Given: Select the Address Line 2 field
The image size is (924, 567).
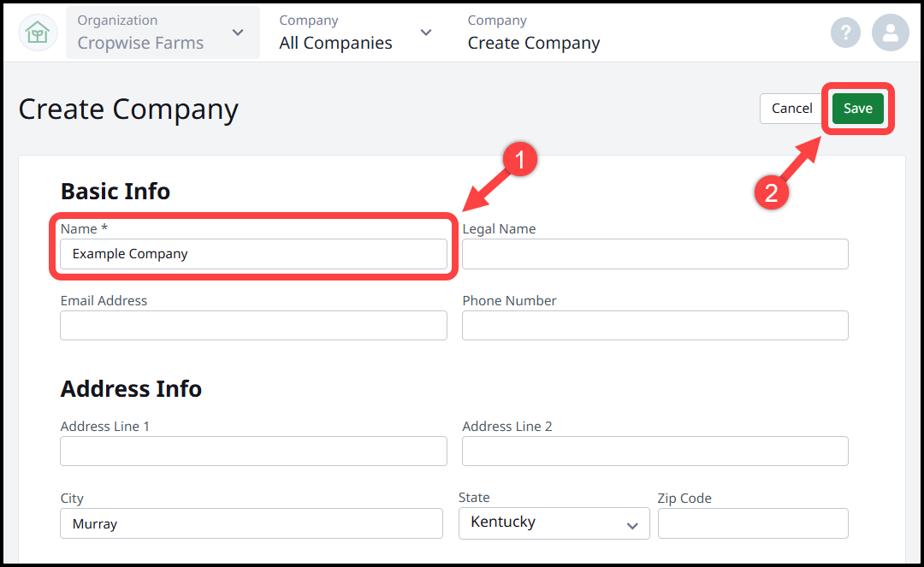Looking at the screenshot, I should [x=654, y=451].
